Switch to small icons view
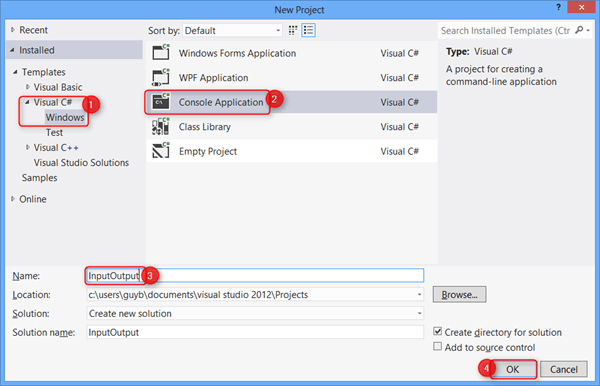 [x=293, y=30]
